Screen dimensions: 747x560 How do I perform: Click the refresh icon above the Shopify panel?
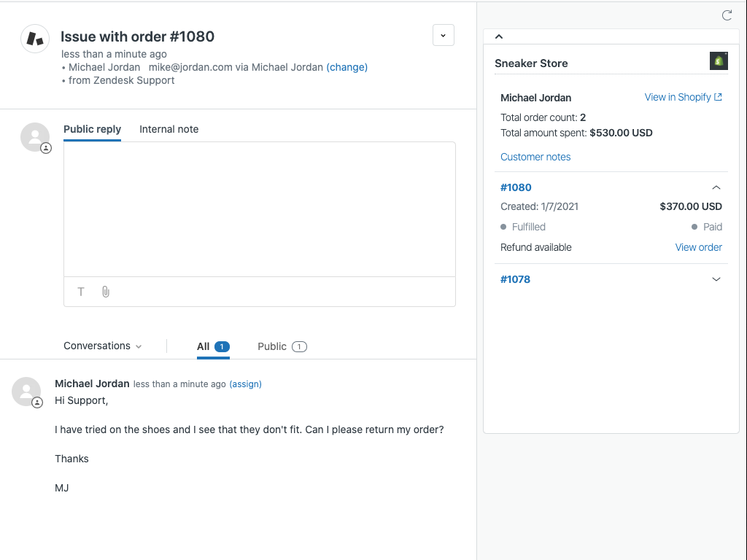point(727,15)
